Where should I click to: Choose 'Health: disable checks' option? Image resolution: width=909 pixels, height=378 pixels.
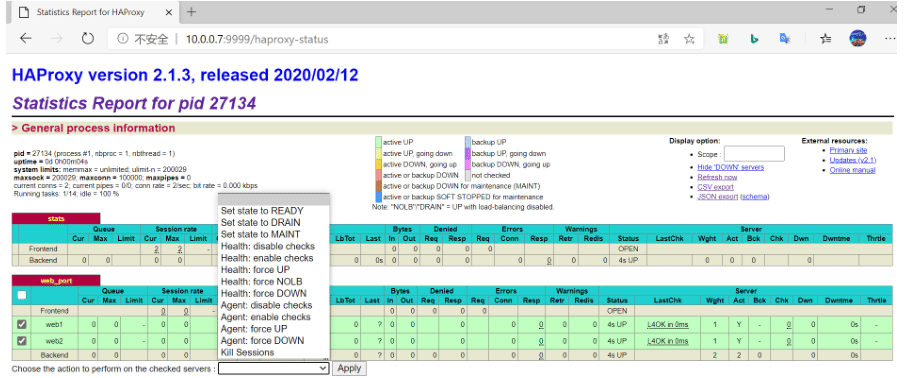268,246
